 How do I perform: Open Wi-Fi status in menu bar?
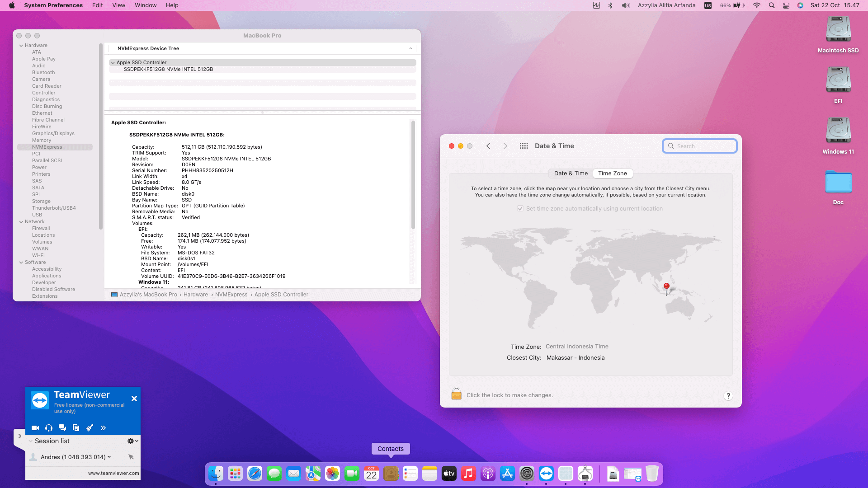coord(756,5)
